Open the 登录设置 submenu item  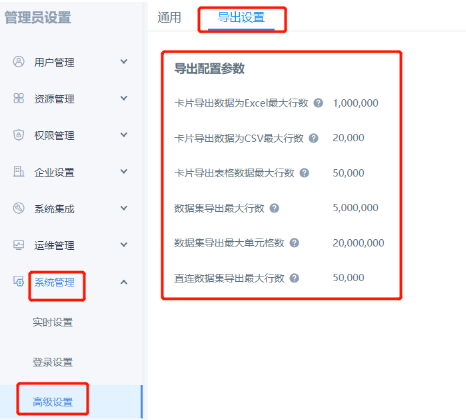53,362
